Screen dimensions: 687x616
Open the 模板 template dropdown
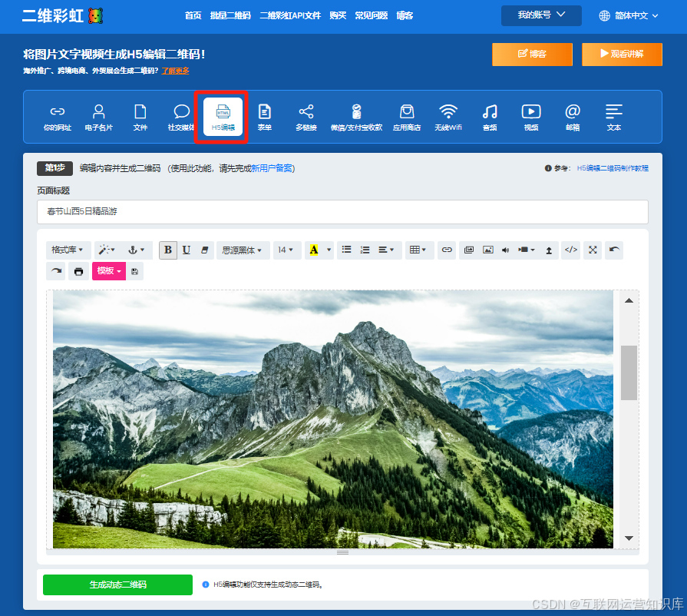pos(109,271)
